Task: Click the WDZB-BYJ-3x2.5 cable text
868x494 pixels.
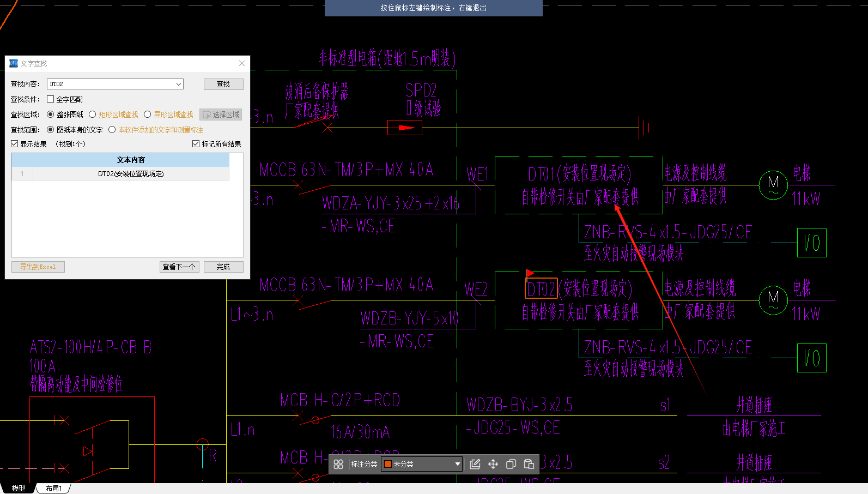Action: (x=519, y=405)
